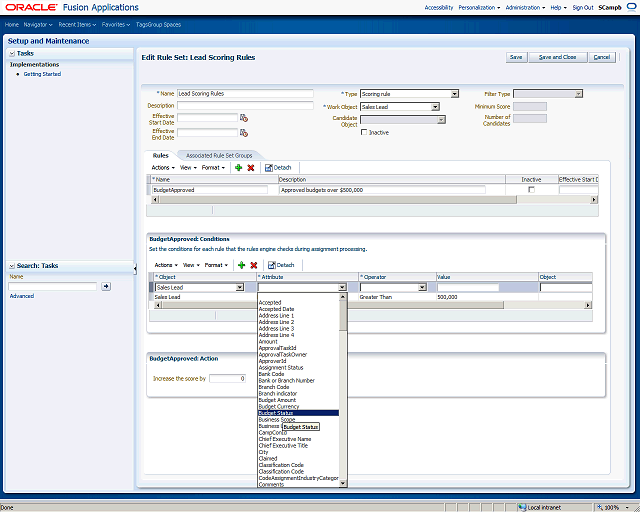
Task: Open Actions menu in Rules toolbar
Action: pyautogui.click(x=163, y=167)
